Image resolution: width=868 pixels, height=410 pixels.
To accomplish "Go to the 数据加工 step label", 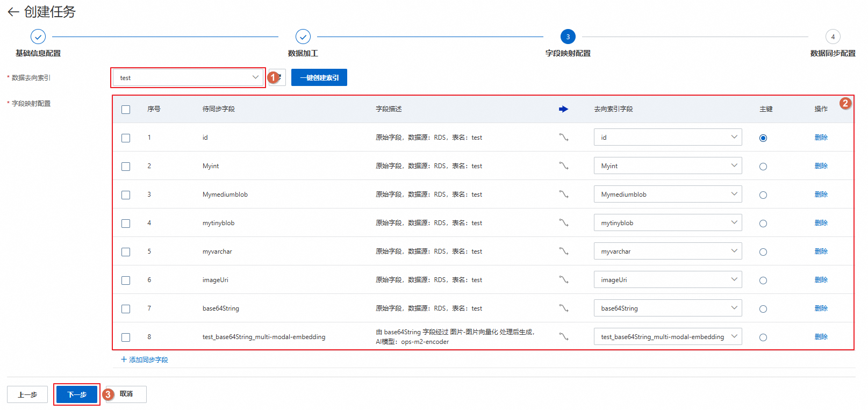I will pos(303,53).
